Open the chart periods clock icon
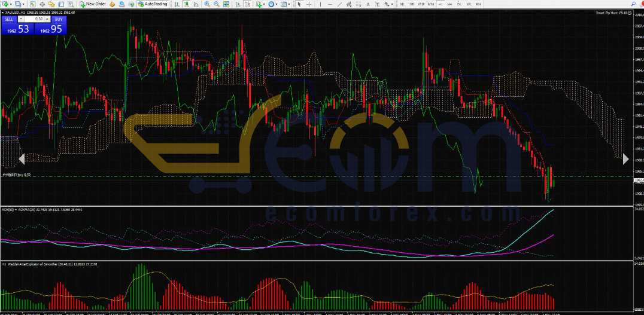The height and width of the screenshot is (315, 644). tap(271, 4)
